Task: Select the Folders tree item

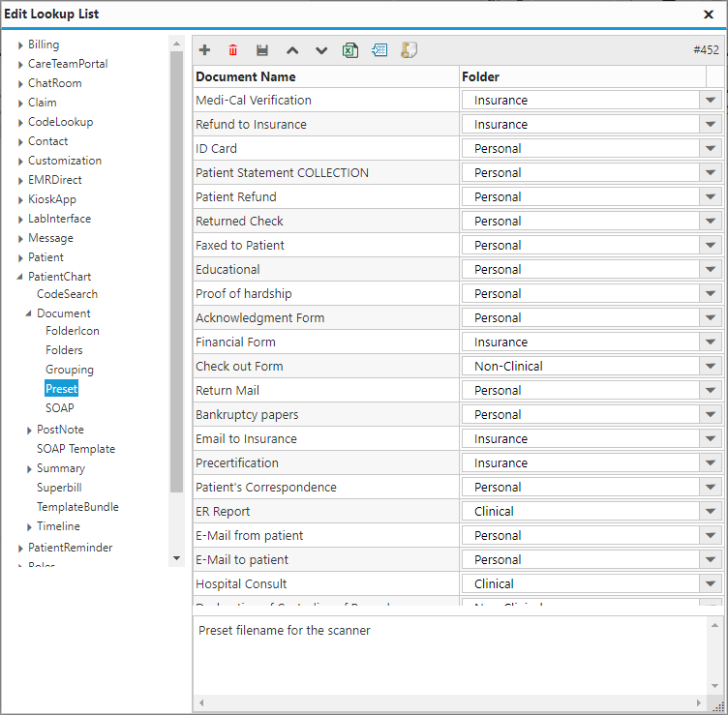Action: 64,350
